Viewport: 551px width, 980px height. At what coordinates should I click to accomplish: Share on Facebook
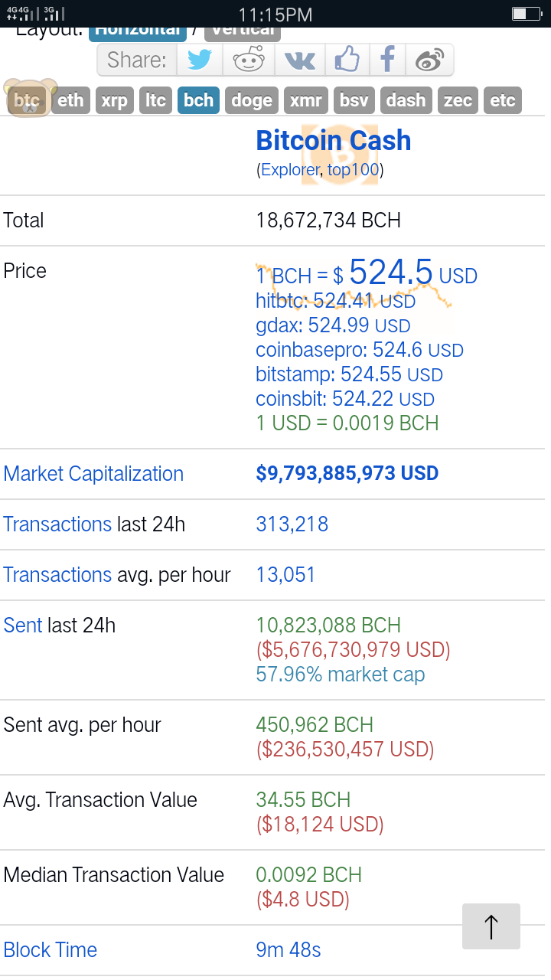point(388,60)
